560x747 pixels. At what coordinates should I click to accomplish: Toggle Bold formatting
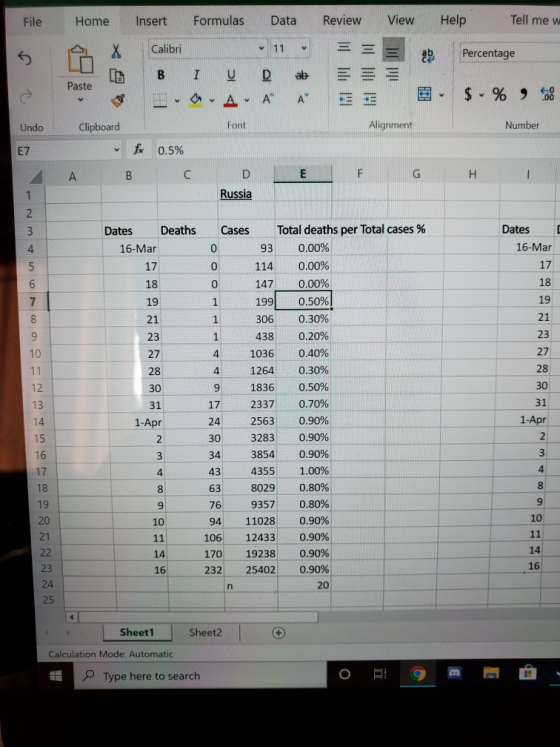[x=161, y=75]
